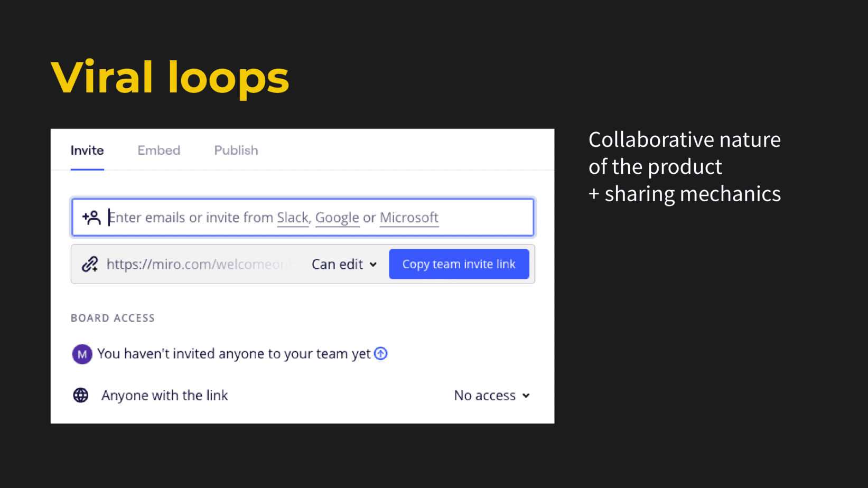
Task: Select the purple M avatar icon
Action: [82, 353]
